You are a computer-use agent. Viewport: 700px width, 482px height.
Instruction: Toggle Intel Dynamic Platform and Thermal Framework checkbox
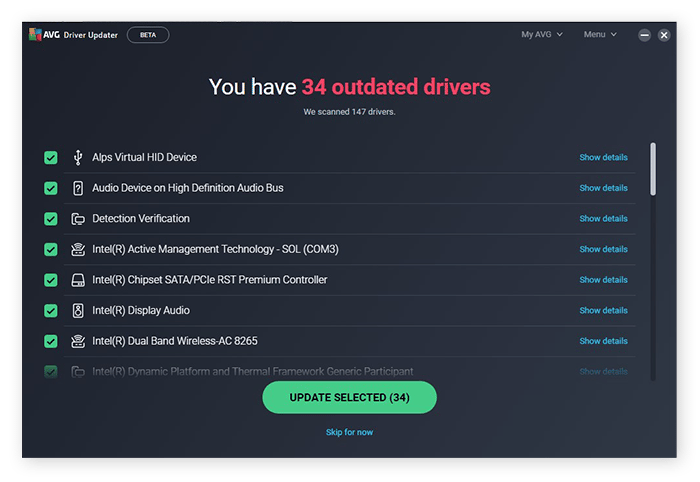51,372
